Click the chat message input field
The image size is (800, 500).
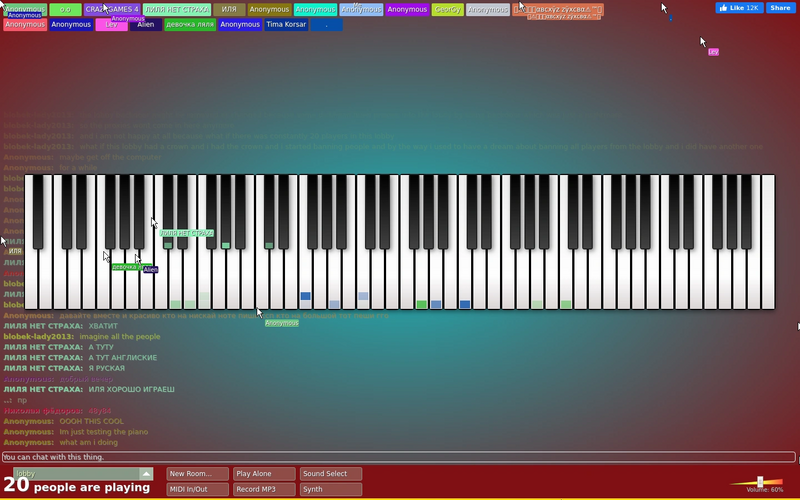click(x=398, y=457)
